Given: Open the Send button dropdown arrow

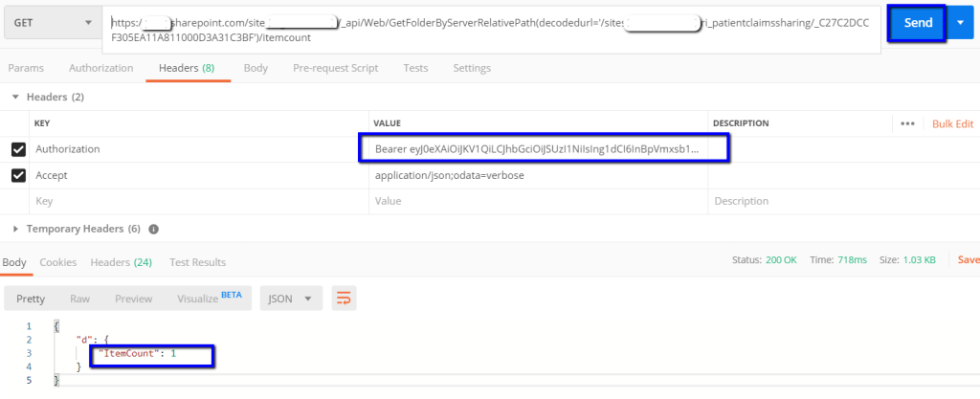Looking at the screenshot, I should tap(961, 23).
